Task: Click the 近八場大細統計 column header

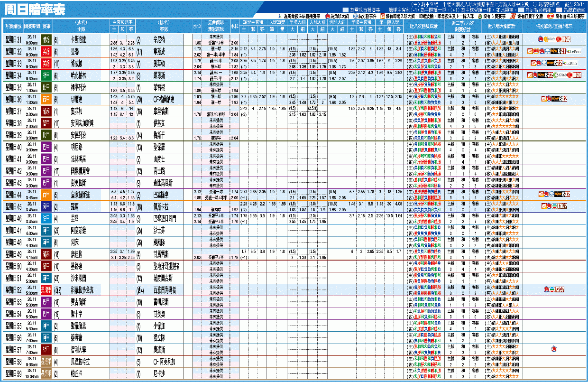Action: [x=502, y=26]
